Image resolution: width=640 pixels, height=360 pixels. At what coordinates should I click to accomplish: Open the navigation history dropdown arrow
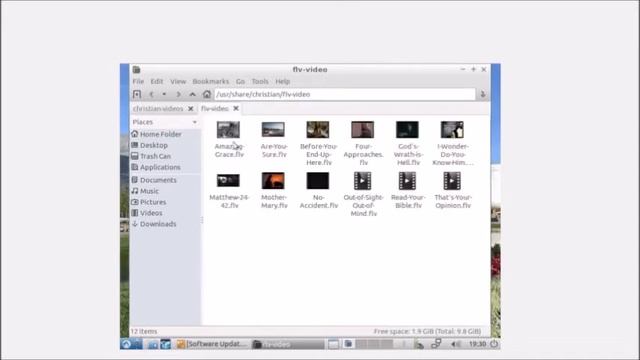(164, 94)
